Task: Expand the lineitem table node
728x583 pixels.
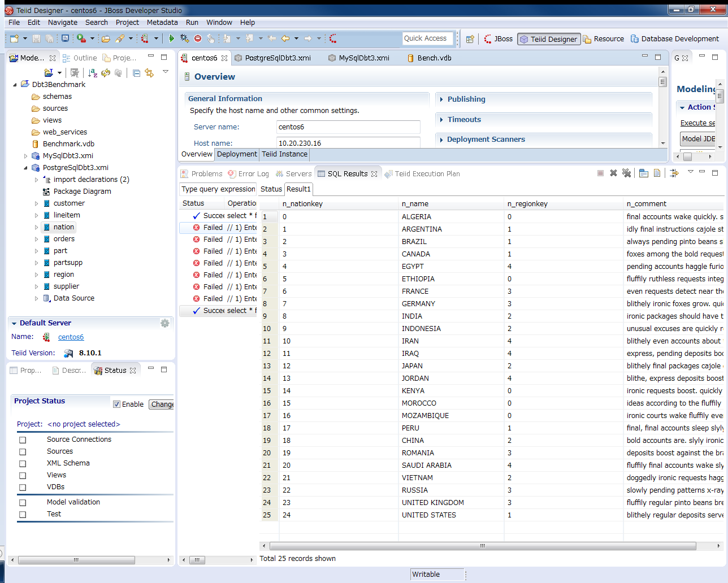Action: 37,215
